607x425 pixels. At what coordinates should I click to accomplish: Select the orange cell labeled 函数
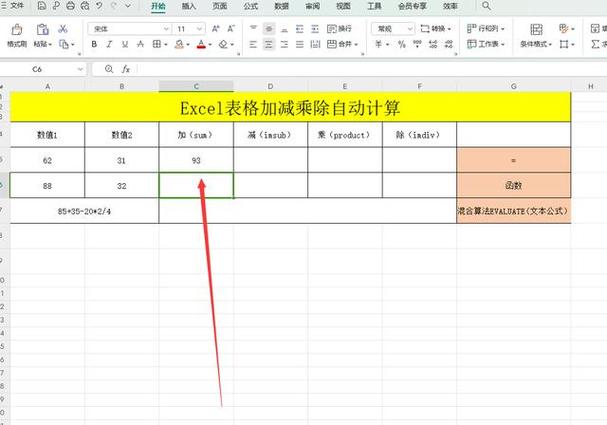(x=514, y=185)
